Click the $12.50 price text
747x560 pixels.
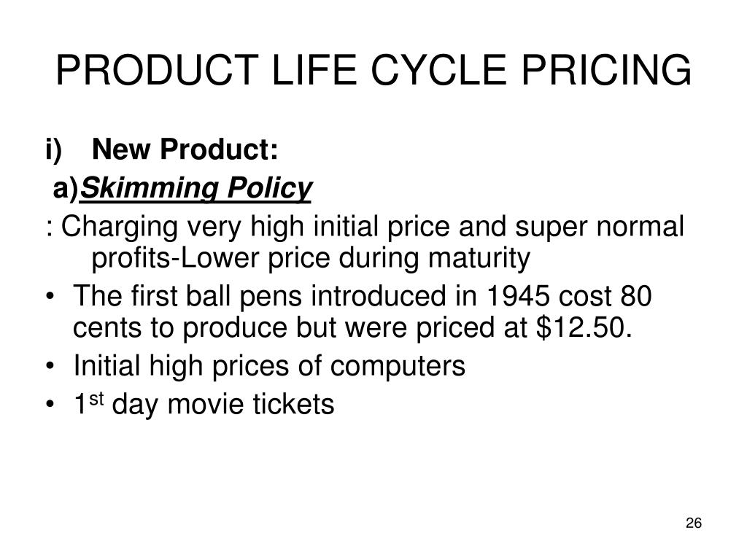pyautogui.click(x=584, y=327)
